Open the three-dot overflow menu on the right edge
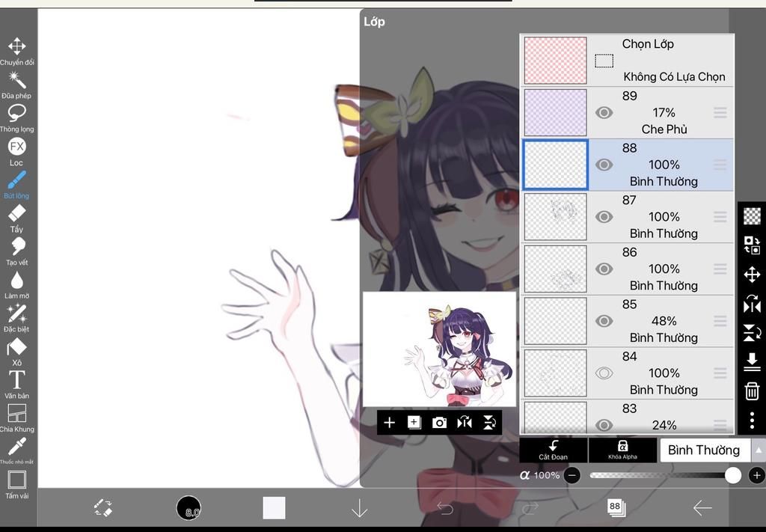 pos(752,420)
